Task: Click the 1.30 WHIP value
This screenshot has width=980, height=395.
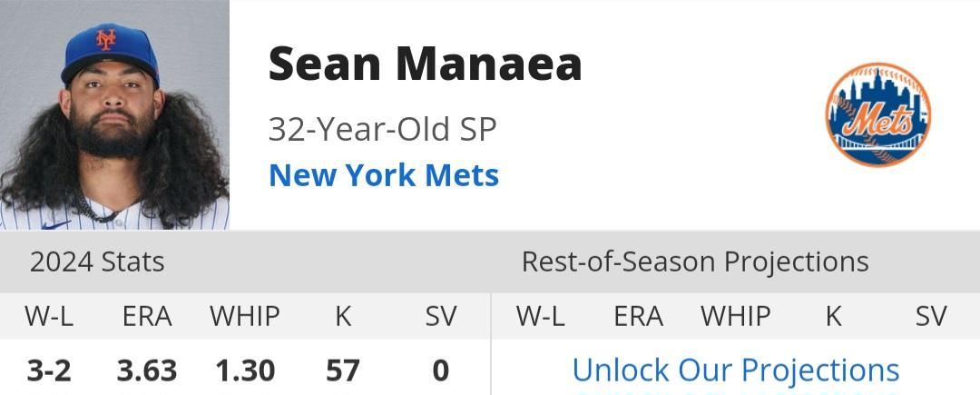Action: point(245,370)
